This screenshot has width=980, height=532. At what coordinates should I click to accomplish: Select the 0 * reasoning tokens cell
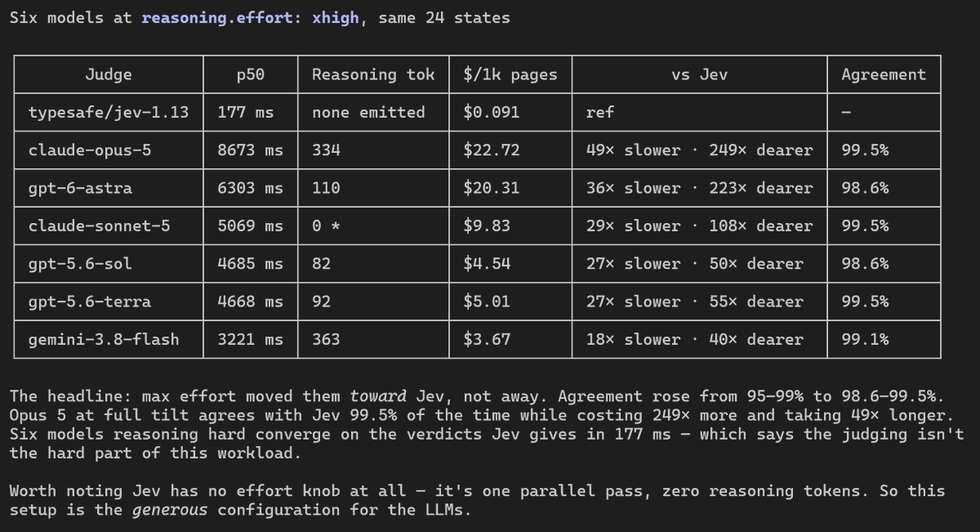click(373, 226)
